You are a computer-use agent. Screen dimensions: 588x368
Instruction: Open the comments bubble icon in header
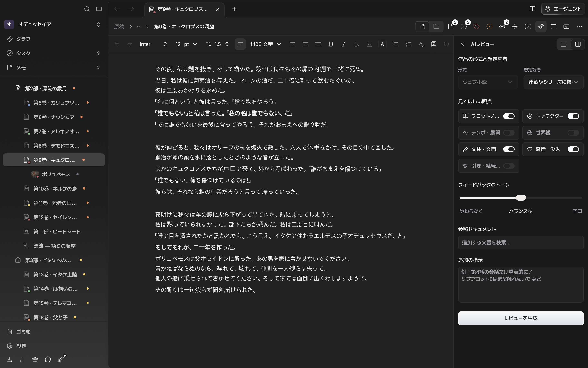(554, 27)
